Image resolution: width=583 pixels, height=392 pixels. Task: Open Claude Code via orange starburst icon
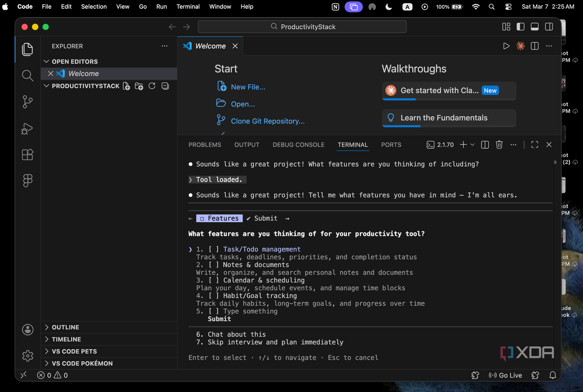click(x=521, y=46)
